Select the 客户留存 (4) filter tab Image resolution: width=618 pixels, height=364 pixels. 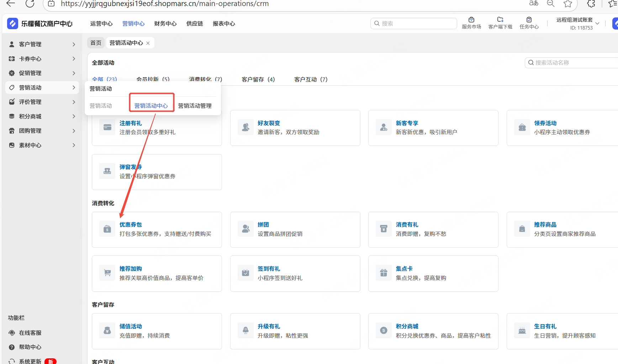pyautogui.click(x=258, y=79)
